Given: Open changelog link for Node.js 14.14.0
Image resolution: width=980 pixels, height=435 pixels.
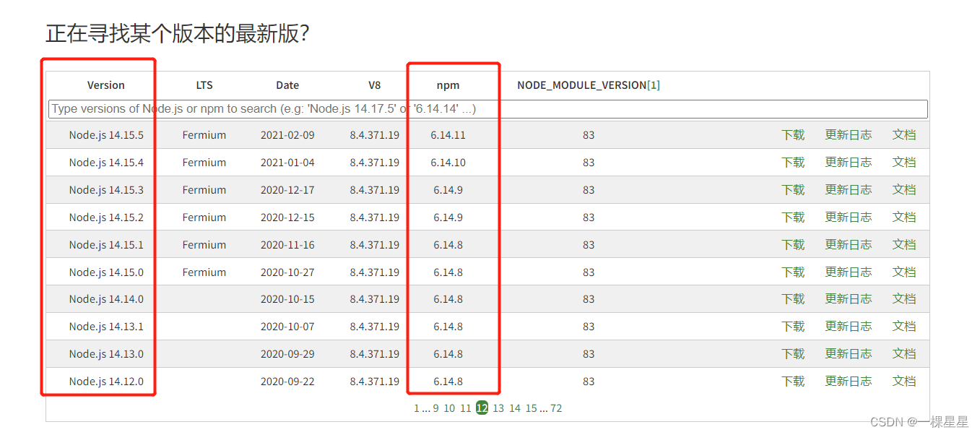Looking at the screenshot, I should [849, 299].
